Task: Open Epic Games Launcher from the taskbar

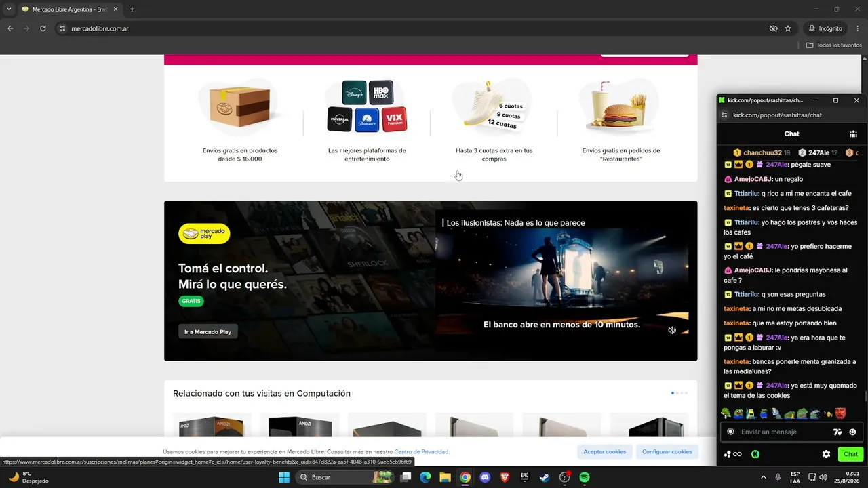Action: click(x=525, y=477)
